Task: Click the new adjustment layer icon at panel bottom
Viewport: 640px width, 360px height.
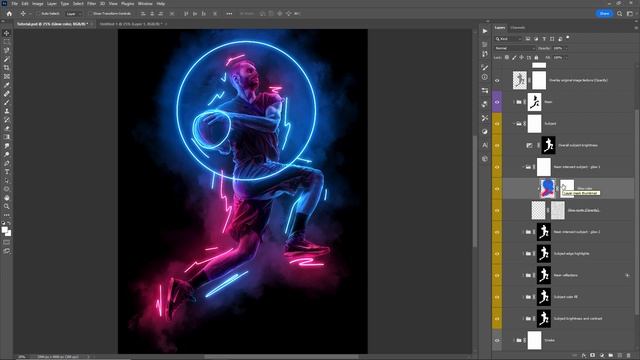Action: coord(602,356)
